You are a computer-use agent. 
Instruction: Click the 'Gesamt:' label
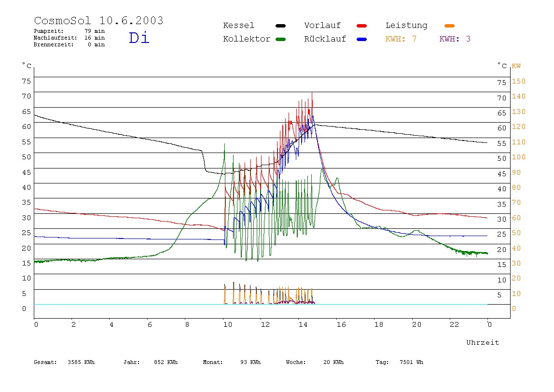[x=45, y=362]
